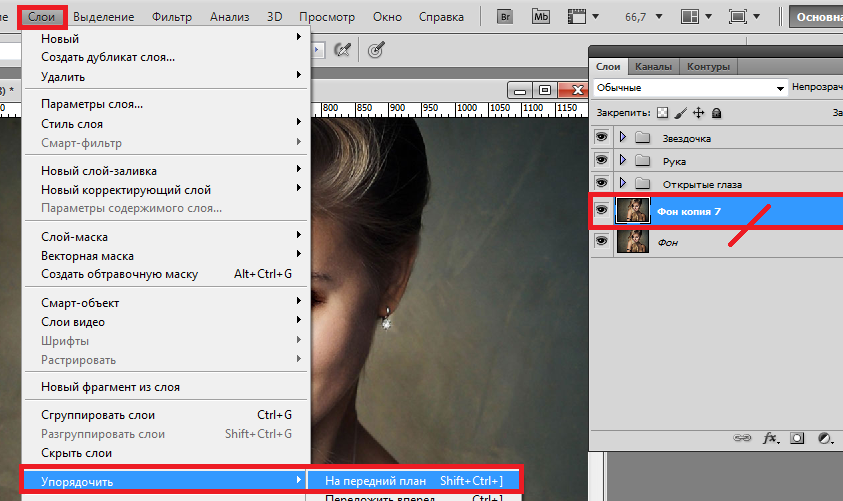The width and height of the screenshot is (843, 501).
Task: Toggle visibility of the Фон layer
Action: [601, 241]
